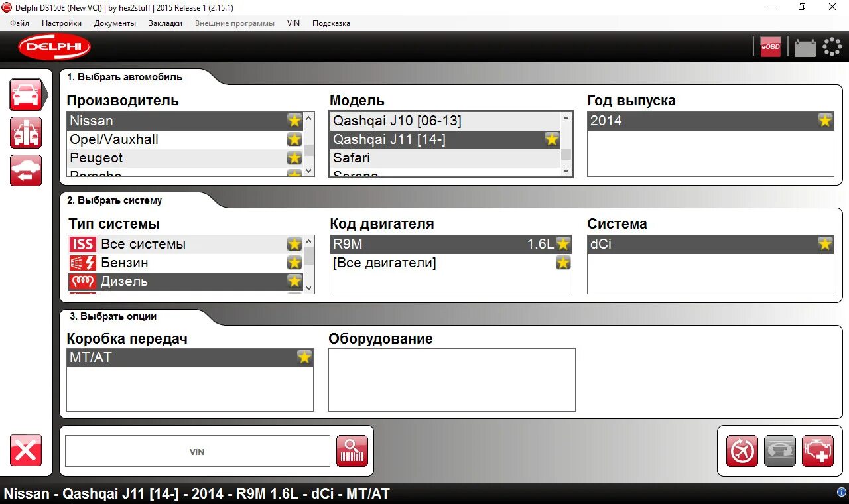Screen dimensions: 849x504
Task: Toggle favorite star for Все двигатели
Action: [563, 263]
